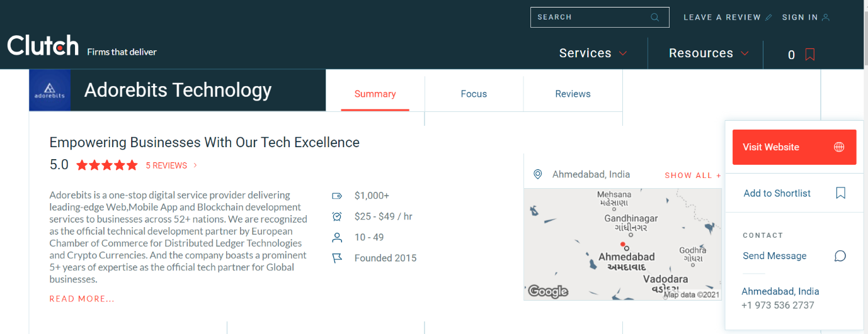This screenshot has height=334, width=868.
Task: Click the search magnifier icon
Action: tap(655, 17)
